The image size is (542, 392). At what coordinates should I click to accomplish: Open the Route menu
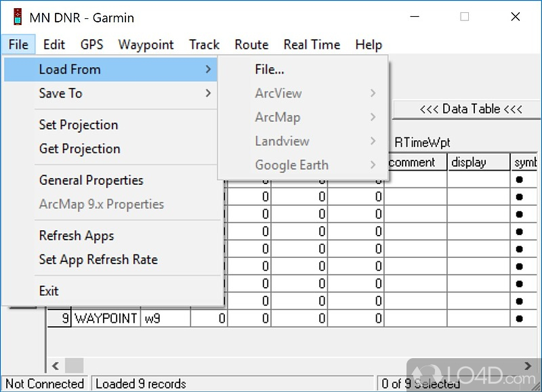tap(251, 45)
